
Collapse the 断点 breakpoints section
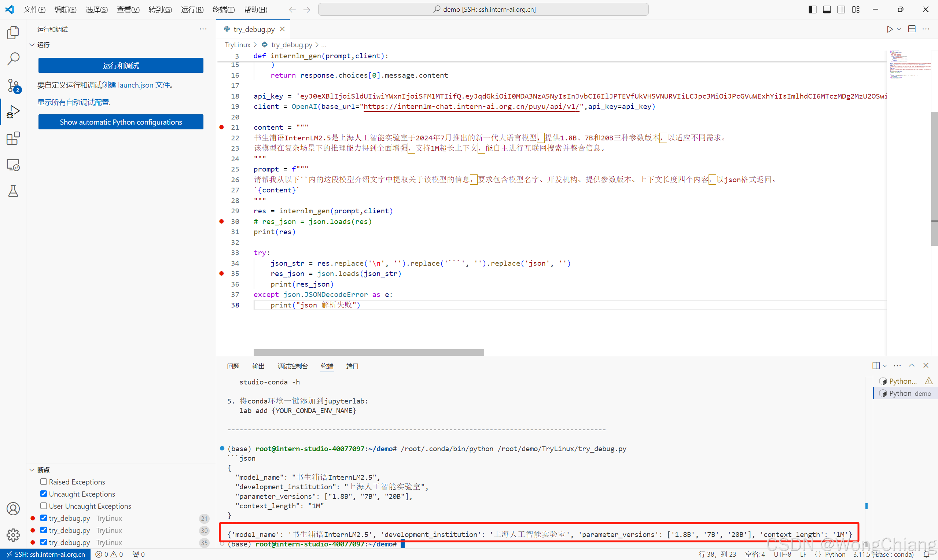point(32,470)
